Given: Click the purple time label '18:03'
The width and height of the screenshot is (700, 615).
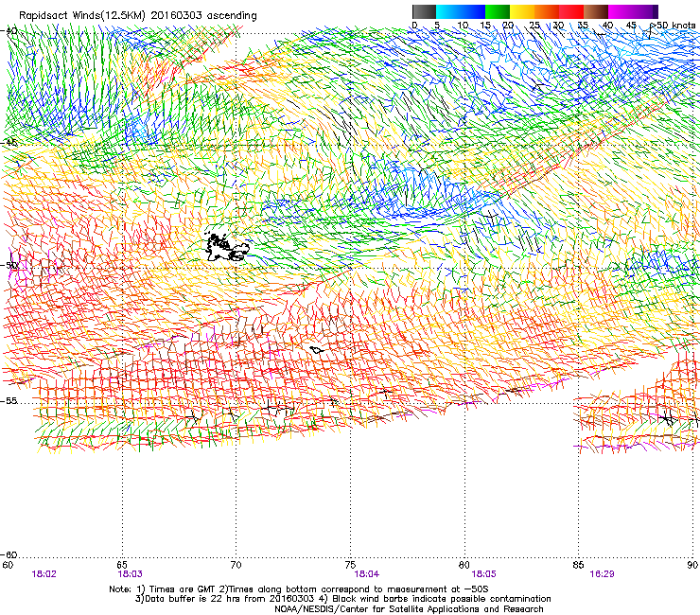Looking at the screenshot, I should [x=130, y=574].
